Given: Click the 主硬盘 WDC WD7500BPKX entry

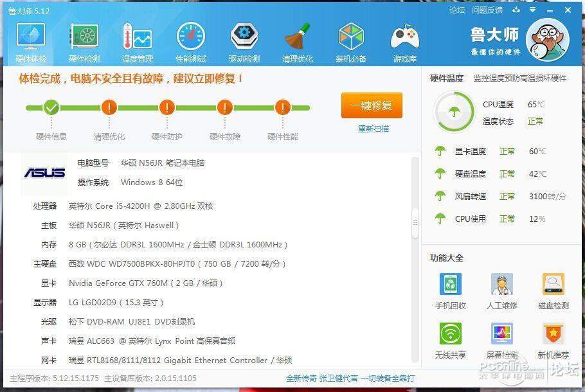Looking at the screenshot, I should [159, 264].
